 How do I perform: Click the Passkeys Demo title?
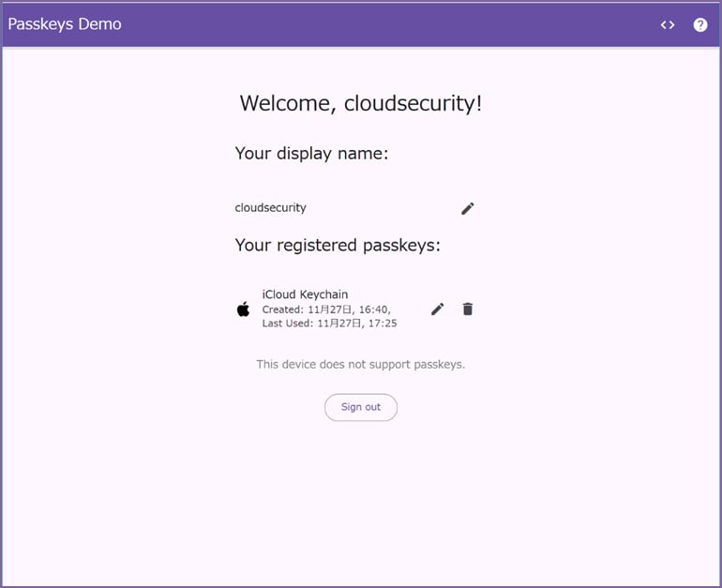(65, 24)
